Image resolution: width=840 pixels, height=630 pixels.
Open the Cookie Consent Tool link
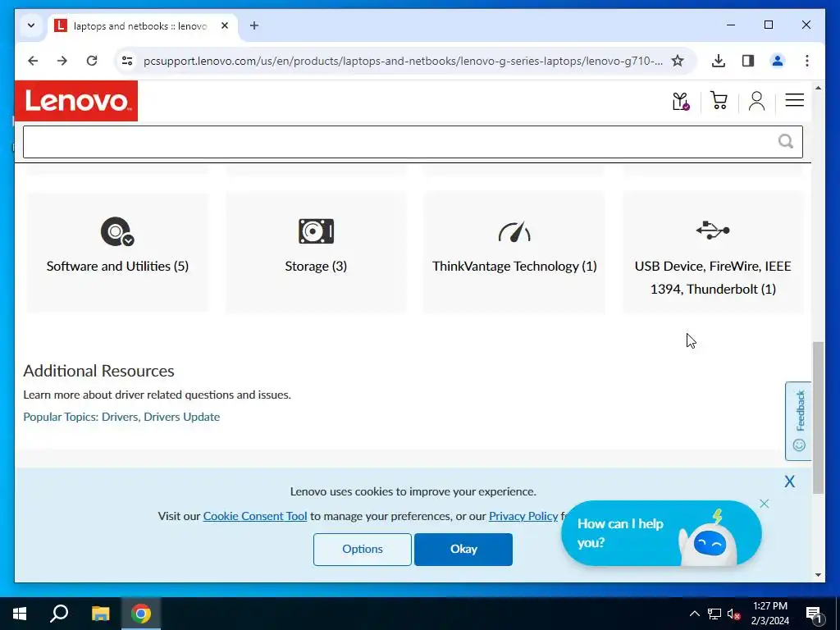tap(255, 516)
